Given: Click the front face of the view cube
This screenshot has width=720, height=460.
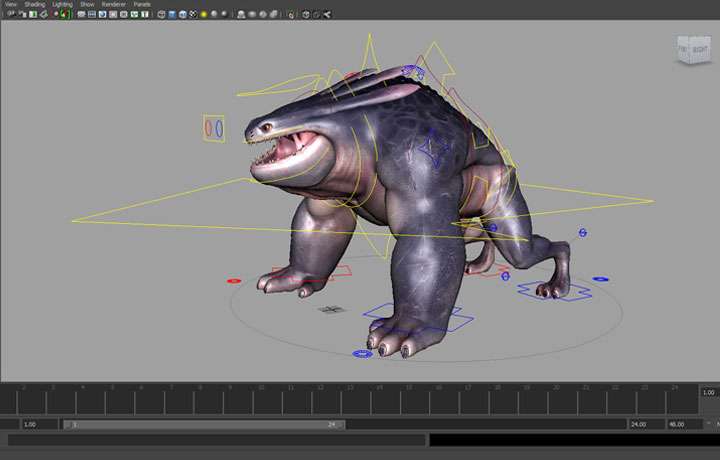Looking at the screenshot, I should (x=683, y=50).
